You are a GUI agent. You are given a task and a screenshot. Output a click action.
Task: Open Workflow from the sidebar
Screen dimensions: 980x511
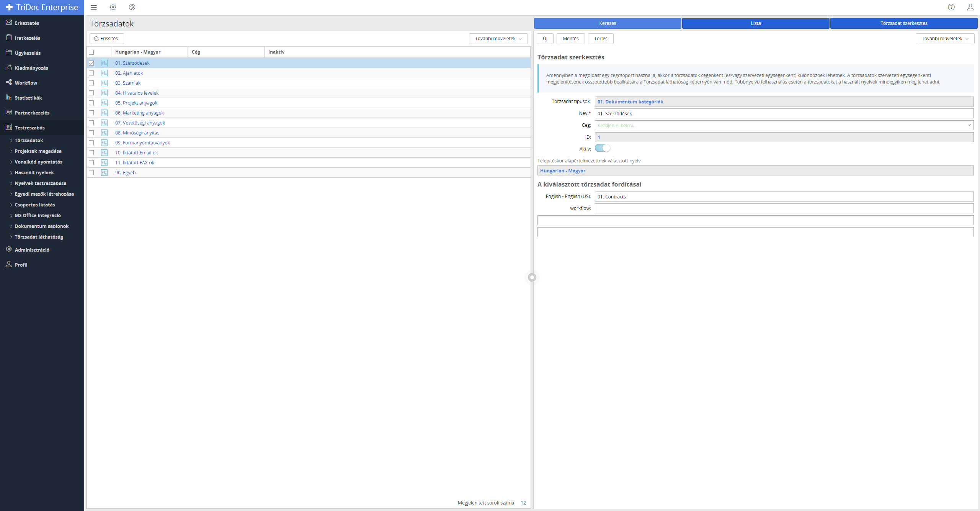click(x=26, y=83)
